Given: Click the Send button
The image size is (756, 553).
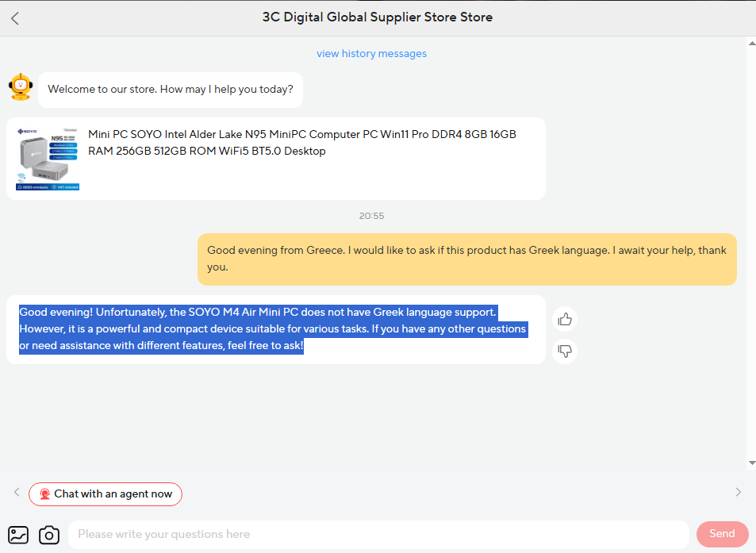Looking at the screenshot, I should [x=722, y=534].
